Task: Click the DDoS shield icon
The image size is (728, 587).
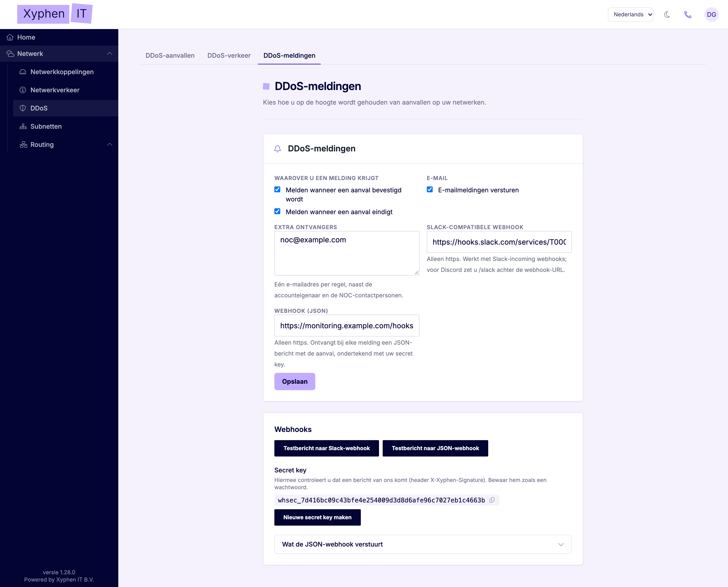Action: [x=23, y=108]
